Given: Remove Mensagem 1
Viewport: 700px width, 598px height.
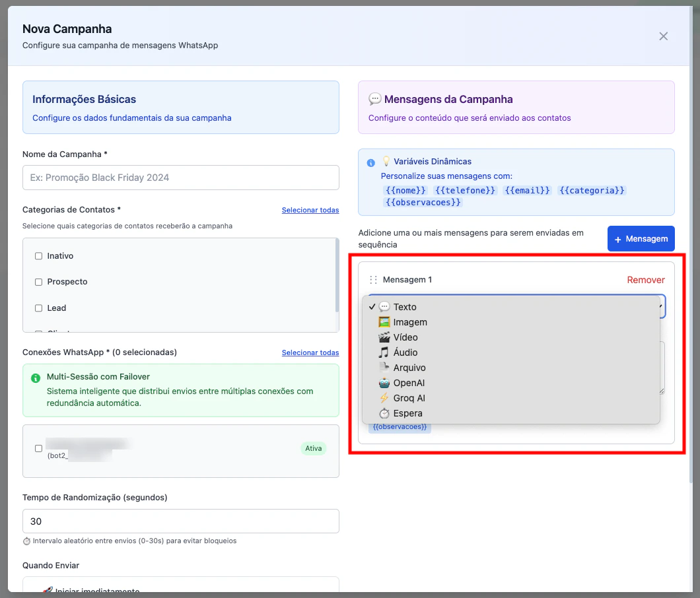Looking at the screenshot, I should coord(646,280).
